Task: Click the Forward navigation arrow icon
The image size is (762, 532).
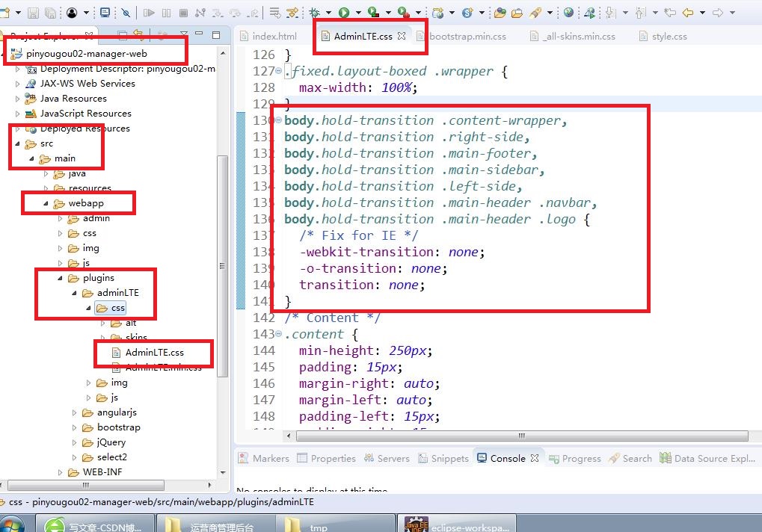Action: [x=718, y=13]
